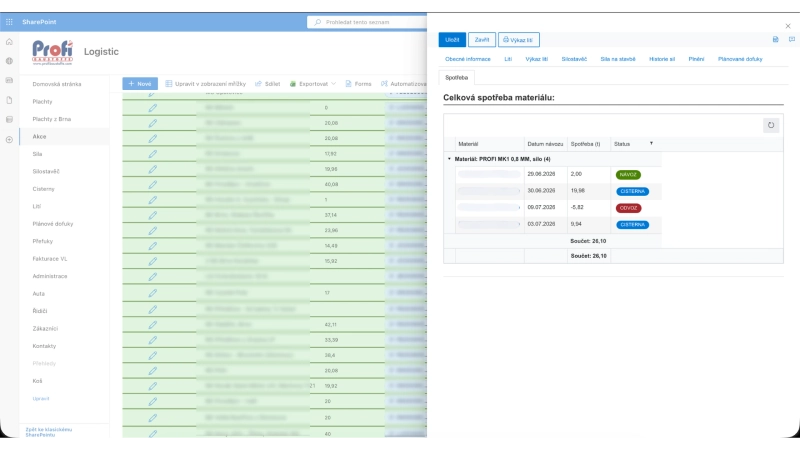This screenshot has height=450, width=800.
Task: Open Sila navigation link
Action: [37, 154]
